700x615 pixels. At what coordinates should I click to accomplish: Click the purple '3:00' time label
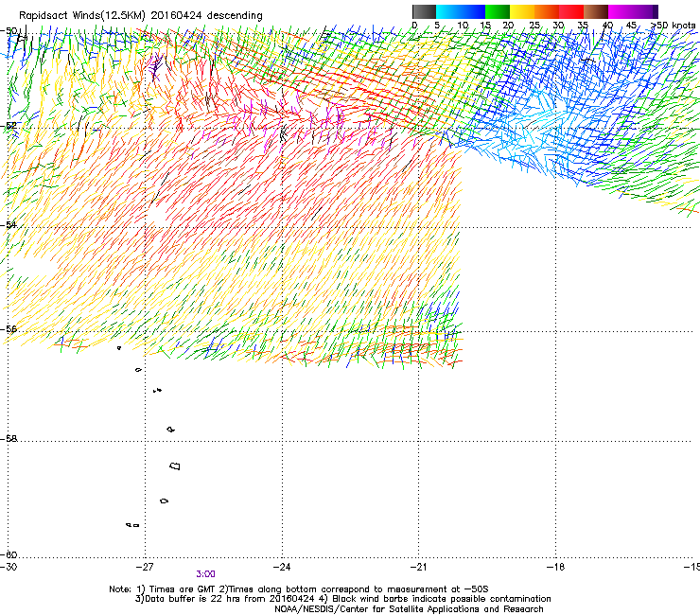tap(206, 574)
